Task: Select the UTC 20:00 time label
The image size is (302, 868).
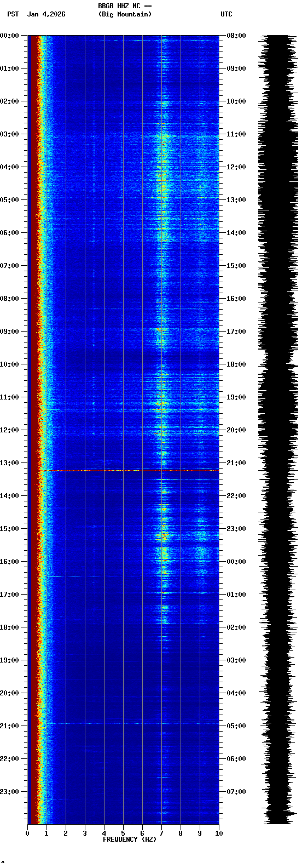Action: pos(236,430)
